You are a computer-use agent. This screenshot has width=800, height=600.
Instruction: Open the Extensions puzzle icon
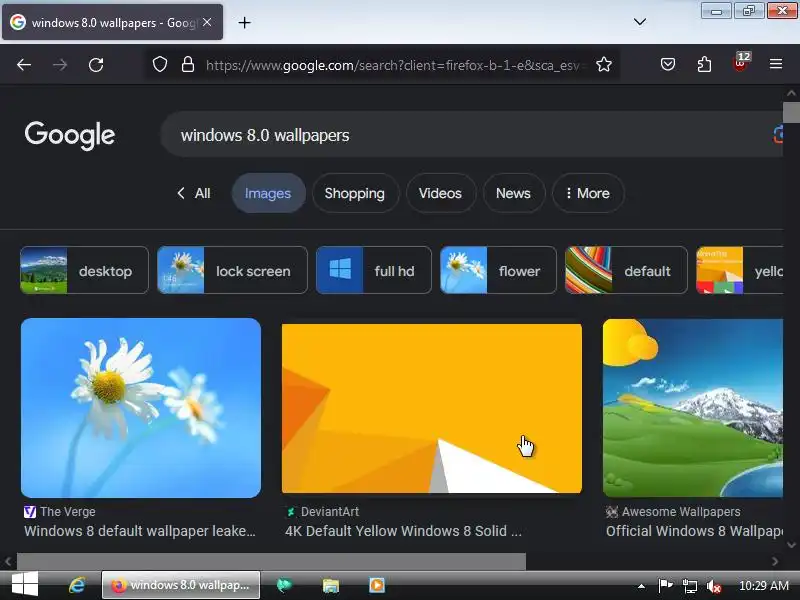[x=704, y=64]
